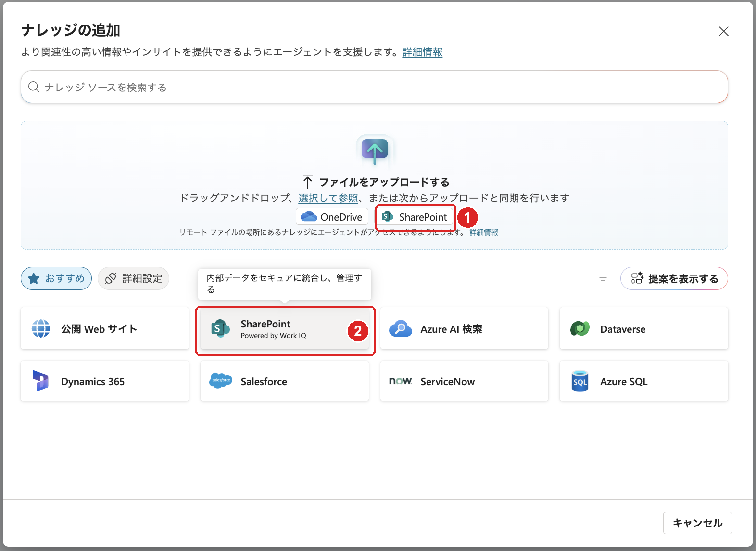Screen dimensions: 756x551
Task: Click the Salesforce cloud logo
Action: [x=221, y=381]
